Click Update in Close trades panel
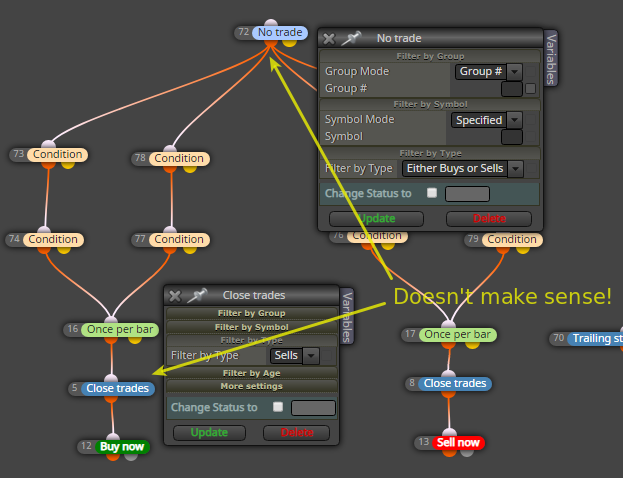This screenshot has width=623, height=478. 209,433
